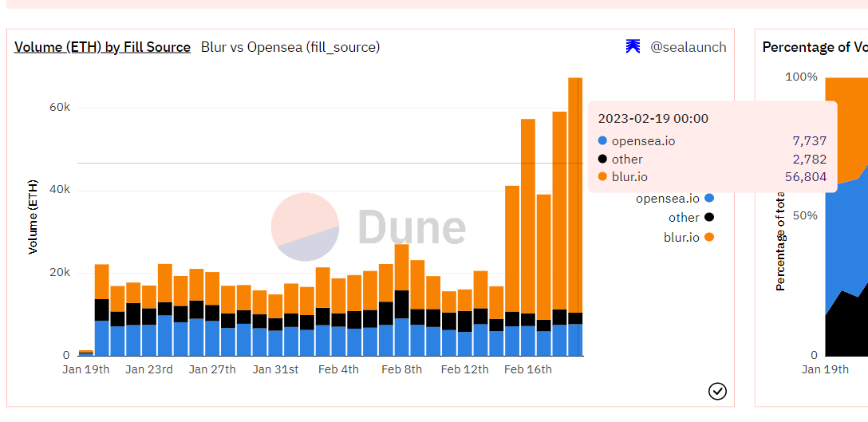The width and height of the screenshot is (868, 422).
Task: Click the blue area in percentage chart
Action: pos(844,239)
